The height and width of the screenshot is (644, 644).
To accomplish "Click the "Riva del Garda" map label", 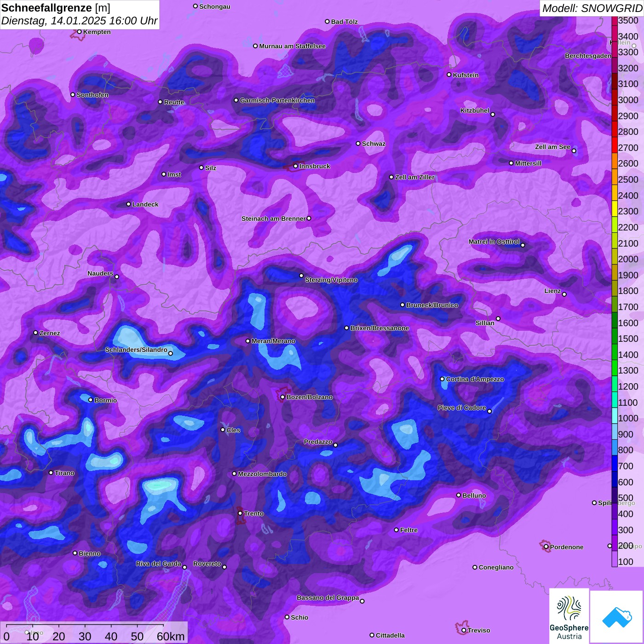I will [159, 563].
